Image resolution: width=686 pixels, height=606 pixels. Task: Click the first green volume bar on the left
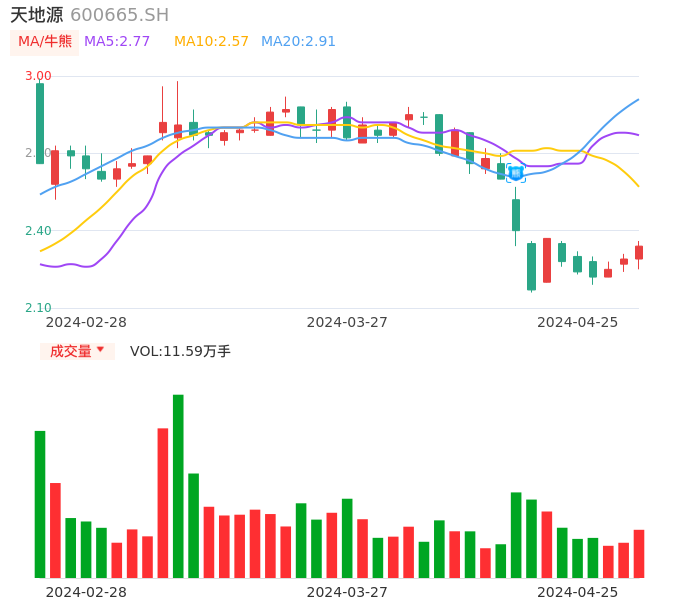coord(40,504)
